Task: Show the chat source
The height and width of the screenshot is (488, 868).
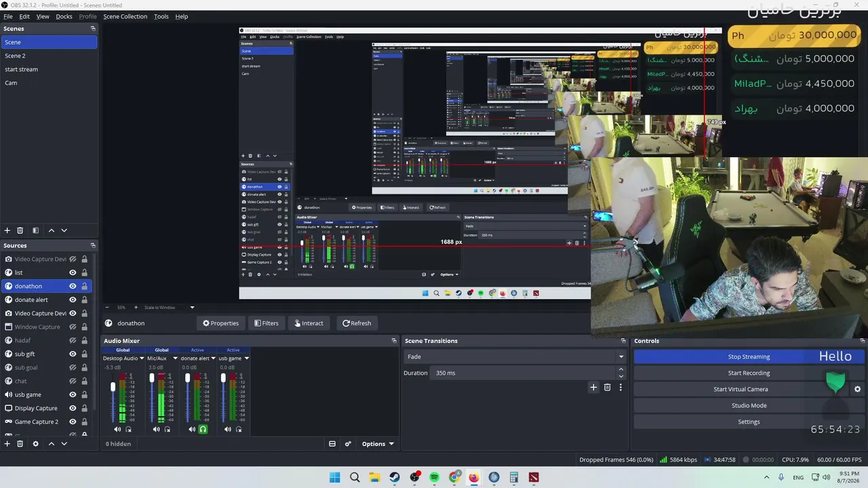Action: [73, 381]
